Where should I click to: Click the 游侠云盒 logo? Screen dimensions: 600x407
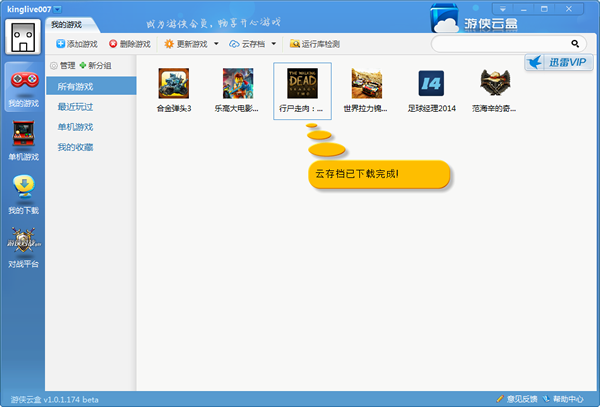474,18
